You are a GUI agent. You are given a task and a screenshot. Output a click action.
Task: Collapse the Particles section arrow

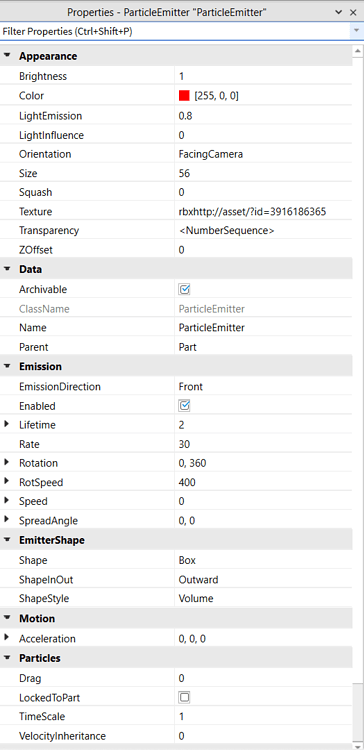(7, 658)
